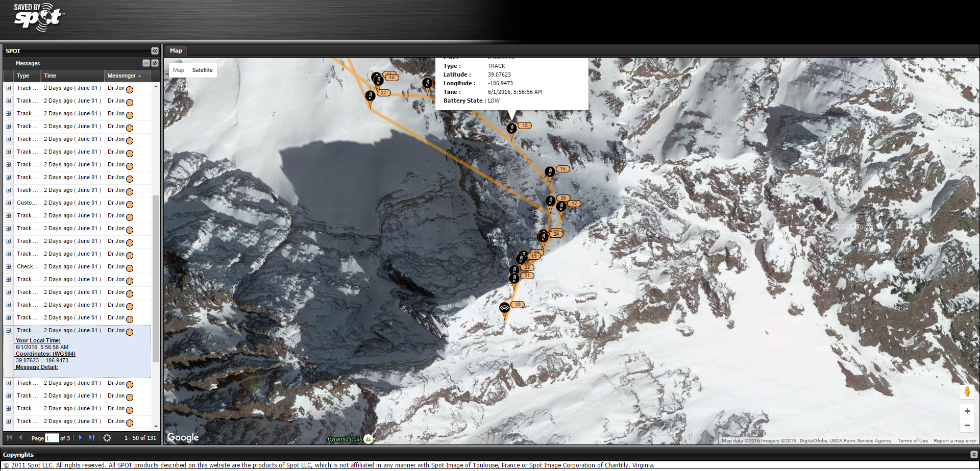Open the Map tab
Screen dimensions: 980x471
click(176, 51)
